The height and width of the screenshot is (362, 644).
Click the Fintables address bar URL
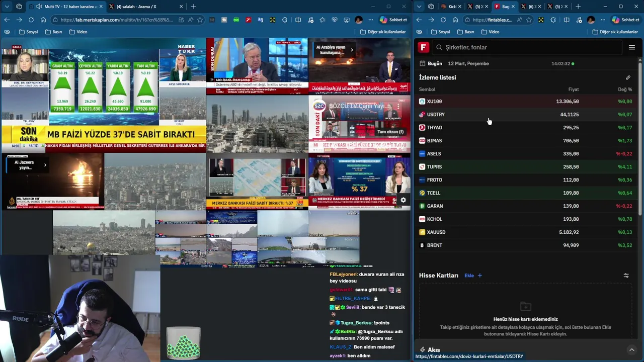[x=492, y=20]
